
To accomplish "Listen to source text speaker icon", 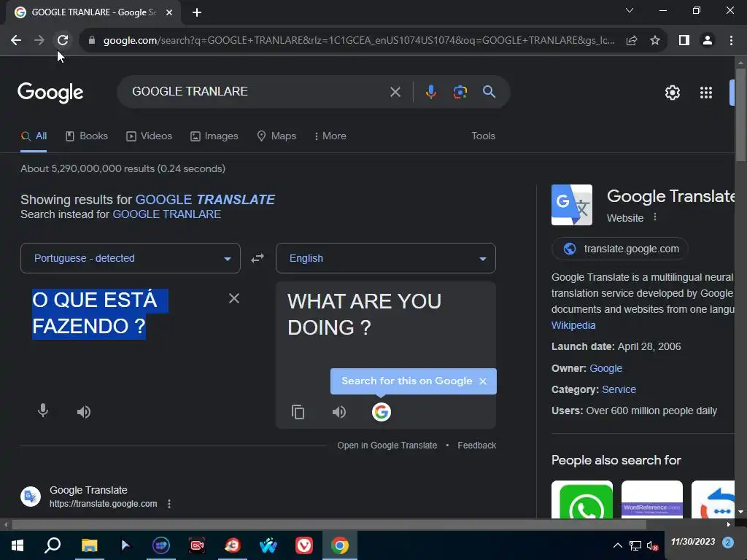I will [84, 412].
